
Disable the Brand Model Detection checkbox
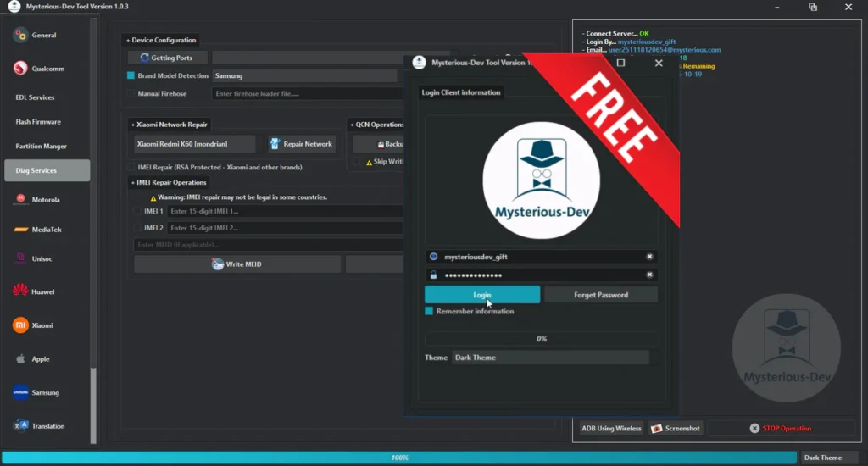pyautogui.click(x=131, y=76)
